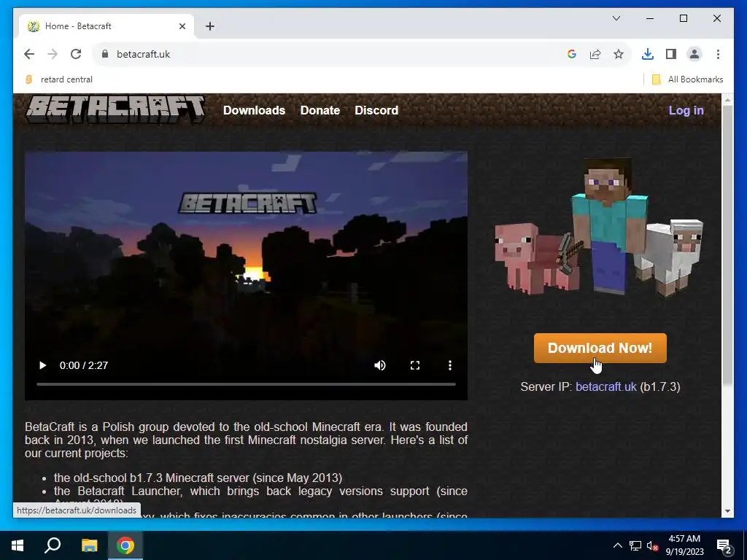Screen dimensions: 747x560
Task: Click the scrollbar down arrow
Action: pyautogui.click(x=727, y=511)
